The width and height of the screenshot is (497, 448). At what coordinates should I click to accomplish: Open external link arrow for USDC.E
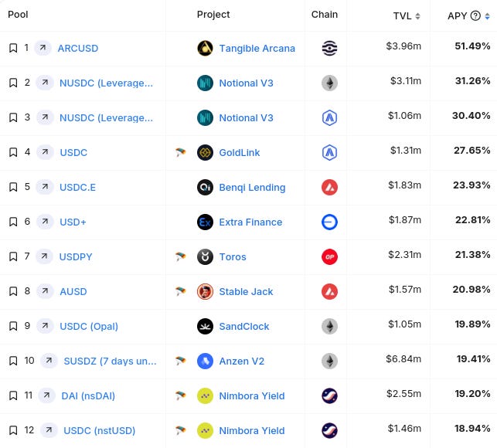45,187
